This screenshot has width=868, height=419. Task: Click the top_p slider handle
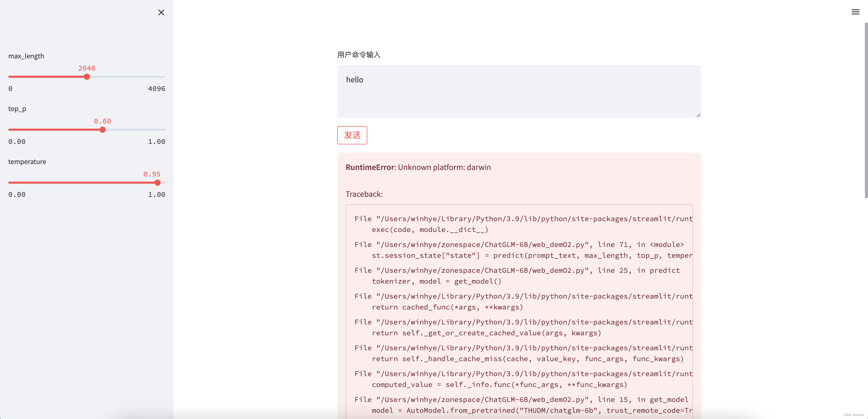click(x=102, y=129)
